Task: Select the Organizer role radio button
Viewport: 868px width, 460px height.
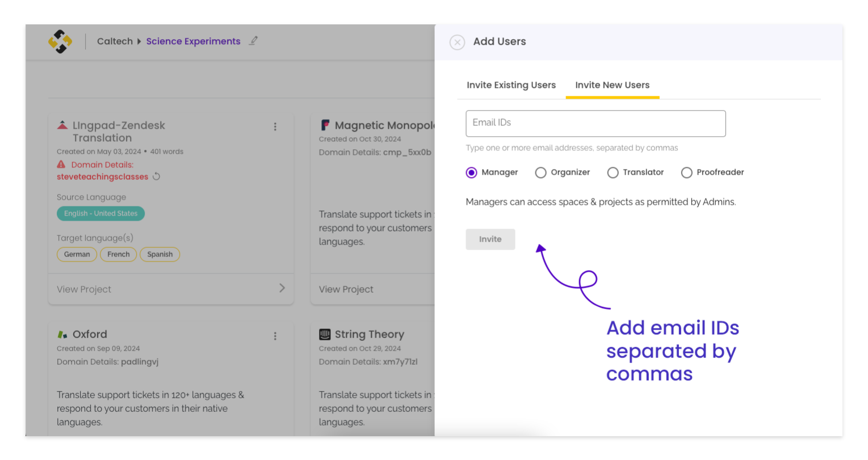Action: [540, 172]
